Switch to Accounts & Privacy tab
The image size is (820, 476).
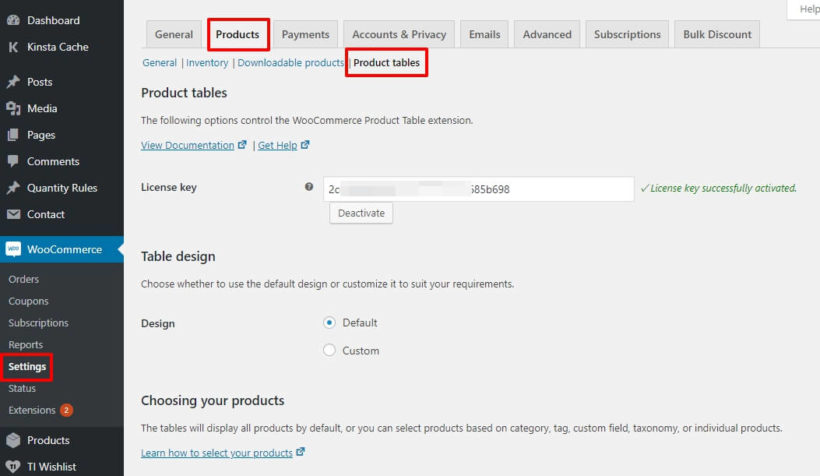pos(399,35)
